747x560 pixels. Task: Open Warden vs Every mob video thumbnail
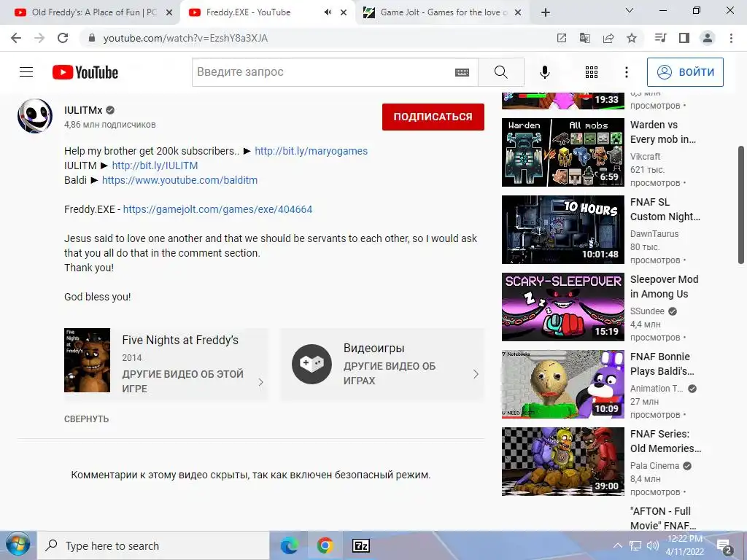562,152
